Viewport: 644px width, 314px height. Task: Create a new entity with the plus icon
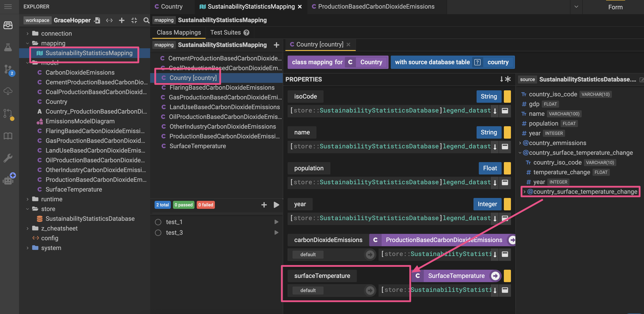pyautogui.click(x=122, y=20)
